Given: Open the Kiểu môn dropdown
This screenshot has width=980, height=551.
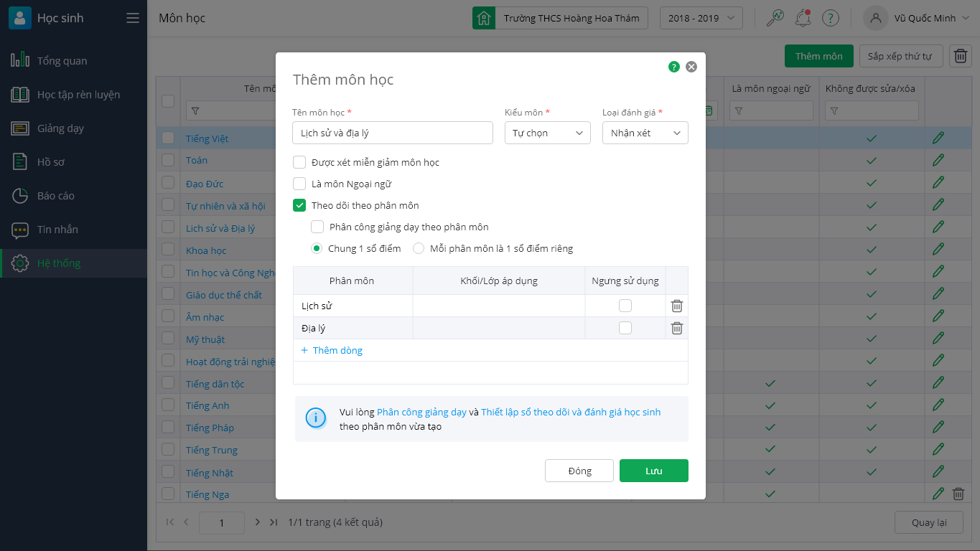Looking at the screenshot, I should [547, 133].
